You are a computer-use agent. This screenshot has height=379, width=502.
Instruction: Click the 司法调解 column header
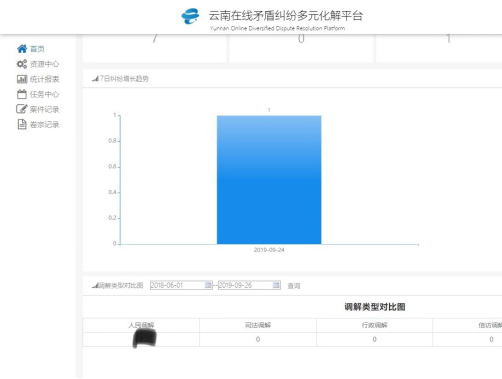point(258,325)
